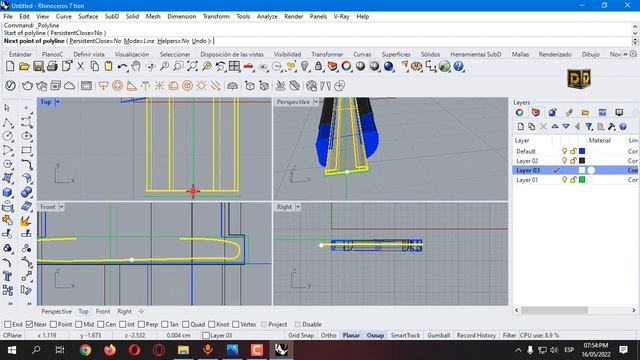Select the Circle tool in left sidebar
Image resolution: width=640 pixels, height=360 pixels.
(8, 136)
